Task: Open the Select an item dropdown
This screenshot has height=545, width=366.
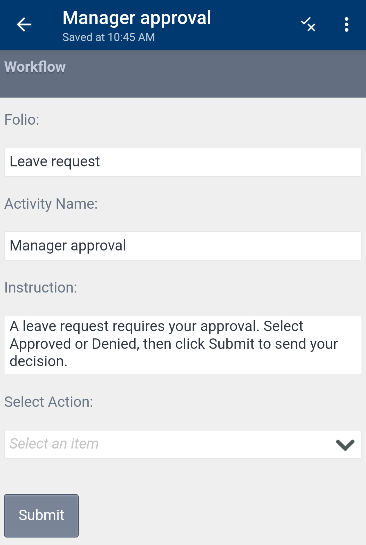Action: (183, 445)
